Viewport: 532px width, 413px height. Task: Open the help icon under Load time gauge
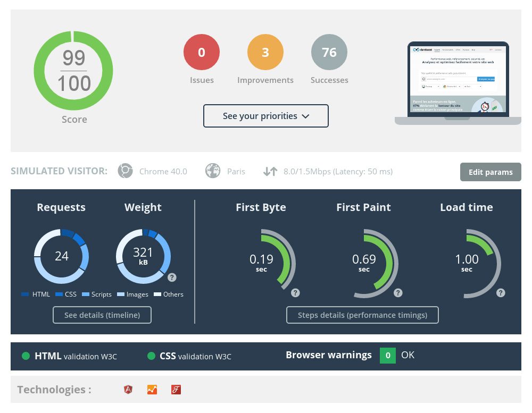pos(501,293)
